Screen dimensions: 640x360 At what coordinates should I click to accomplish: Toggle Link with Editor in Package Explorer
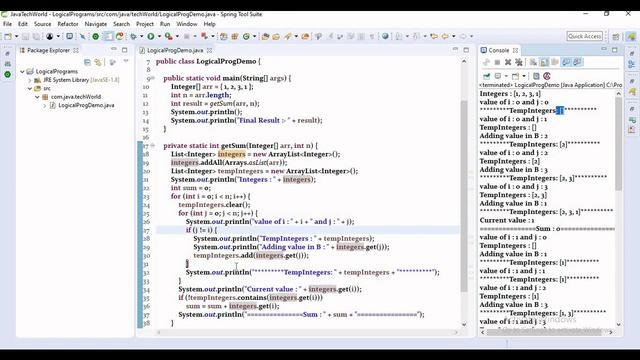[x=98, y=62]
